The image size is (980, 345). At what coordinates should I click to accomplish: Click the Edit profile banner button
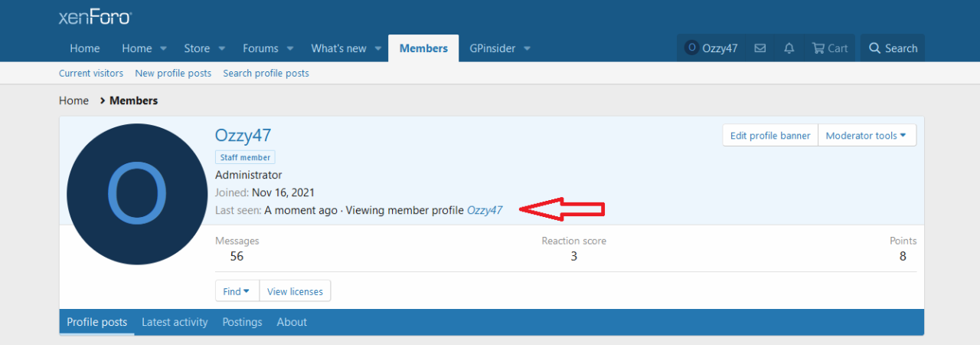(770, 136)
